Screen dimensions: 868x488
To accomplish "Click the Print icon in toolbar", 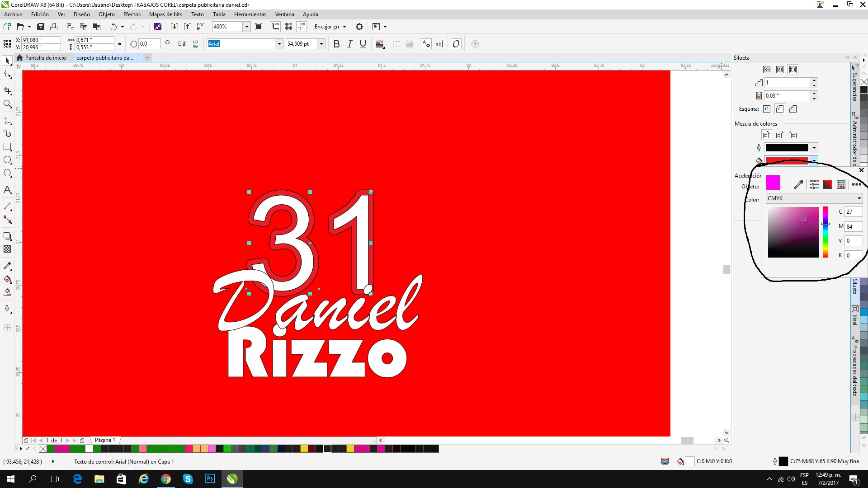I will pos(54,27).
